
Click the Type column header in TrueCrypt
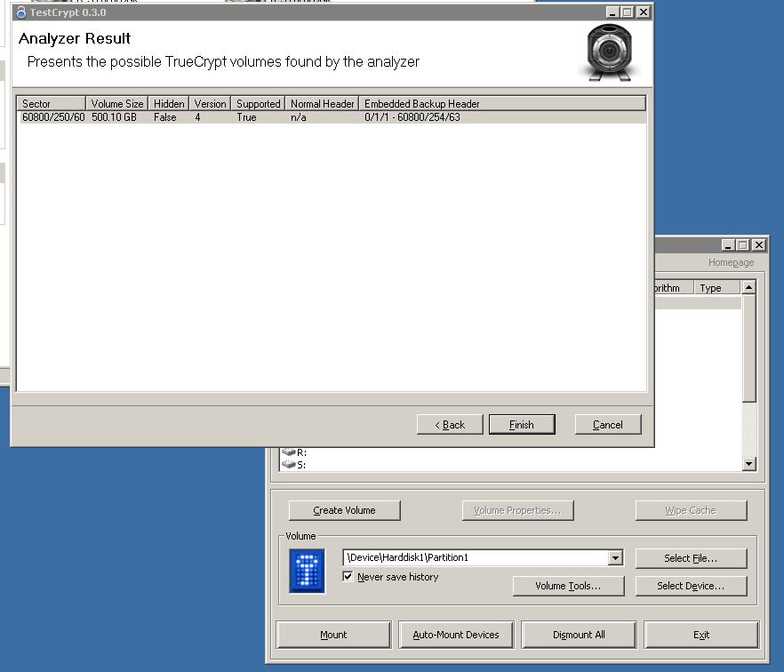point(717,287)
